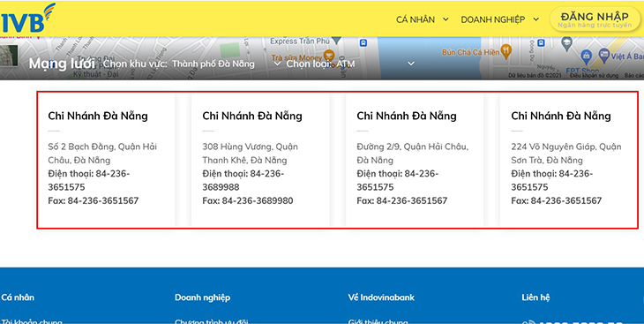Select branch card at Số 2 Bạch Đằng
This screenshot has height=324, width=644.
[x=106, y=161]
